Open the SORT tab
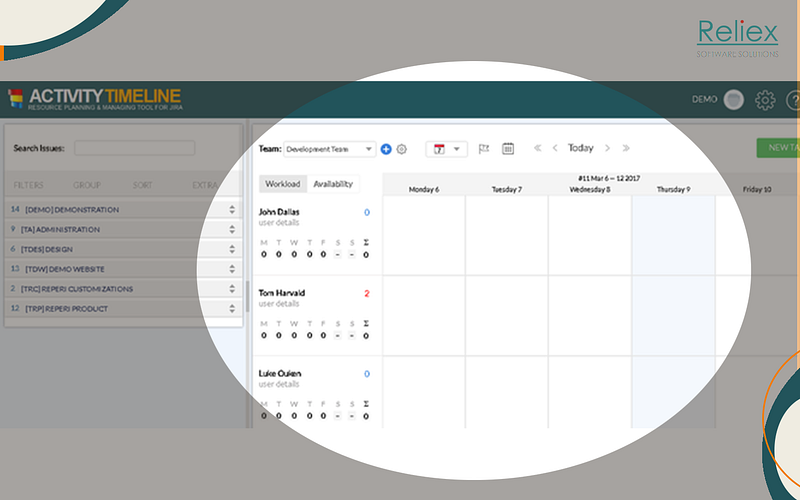The height and width of the screenshot is (500, 800). point(142,185)
